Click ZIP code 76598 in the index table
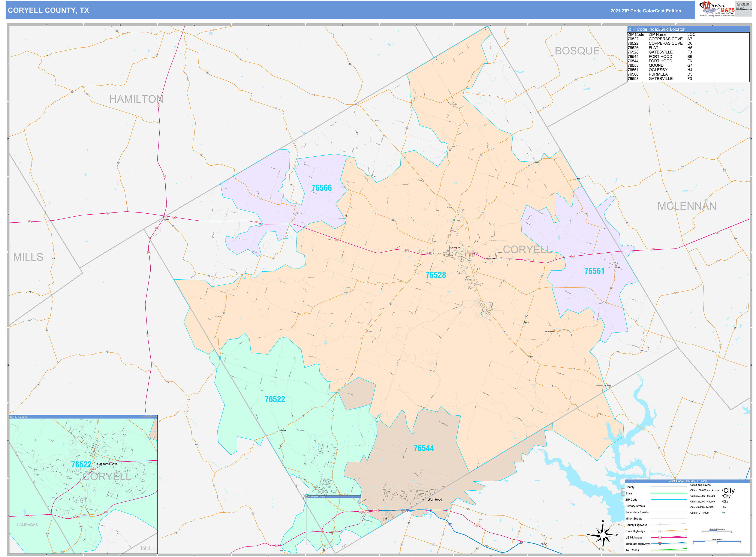 633,79
